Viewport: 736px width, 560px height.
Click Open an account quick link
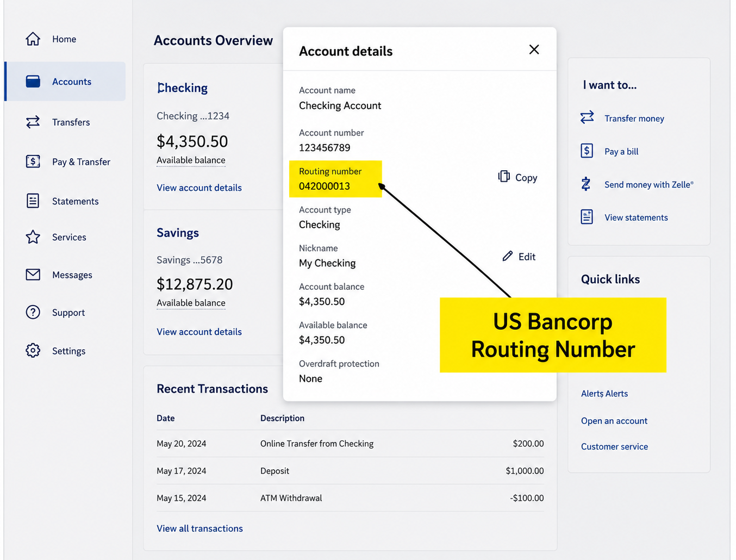coord(614,421)
